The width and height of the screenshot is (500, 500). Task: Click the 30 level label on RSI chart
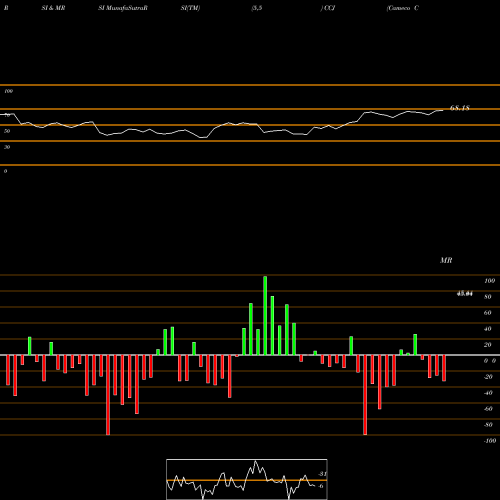click(x=7, y=147)
